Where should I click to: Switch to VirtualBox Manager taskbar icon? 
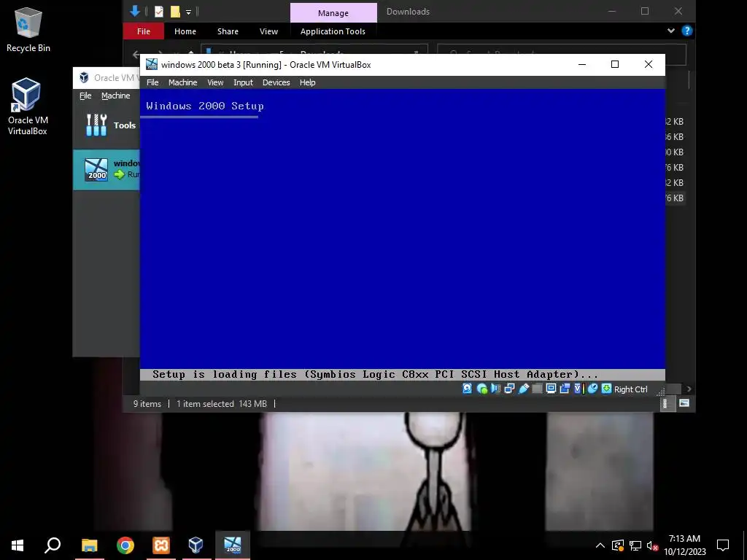point(196,545)
